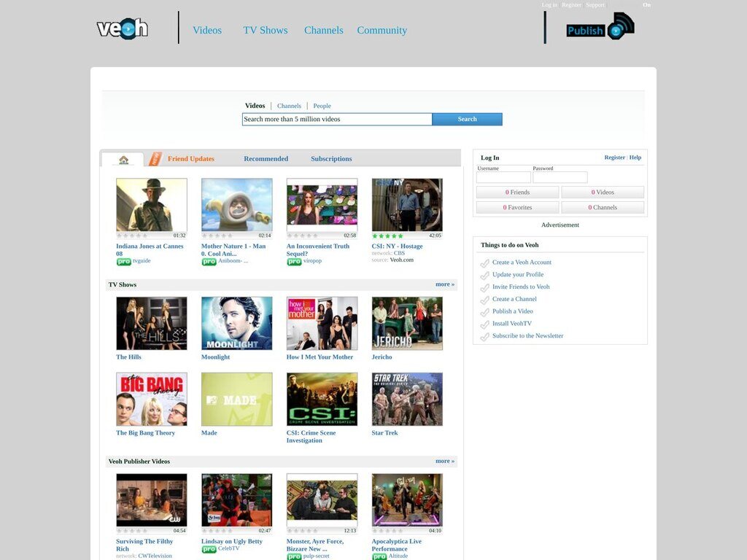The image size is (747, 560).
Task: Switch to the Friend Updates tab
Action: coord(191,158)
